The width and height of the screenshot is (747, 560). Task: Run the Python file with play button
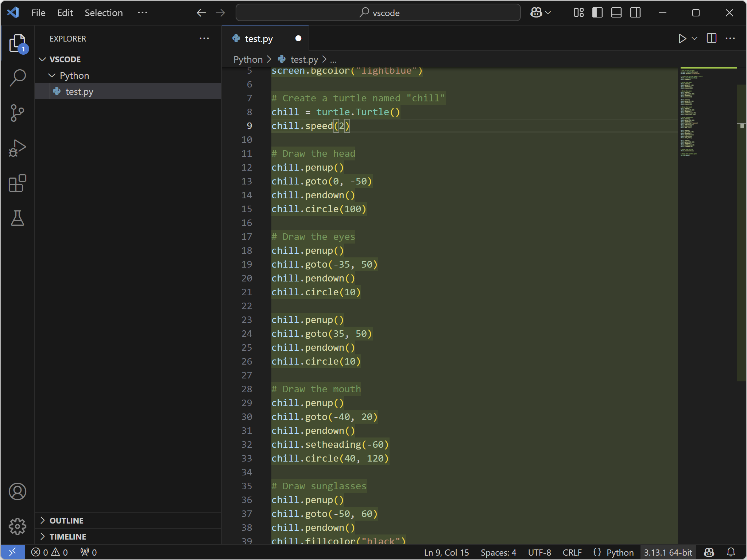point(682,39)
